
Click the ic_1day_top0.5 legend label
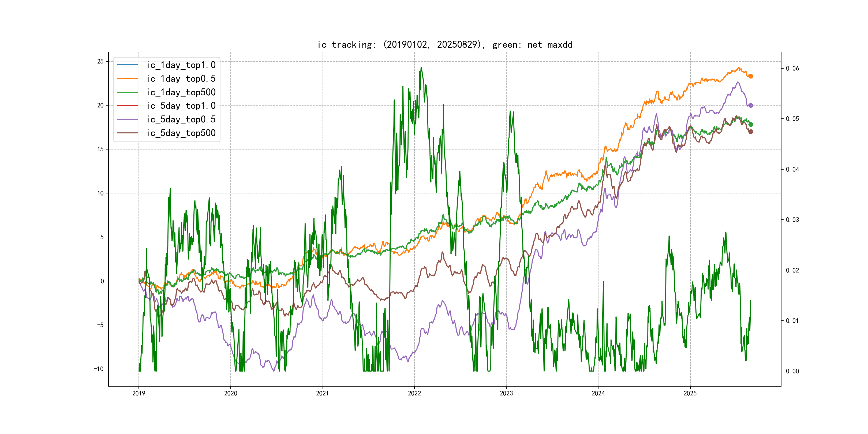[x=181, y=78]
